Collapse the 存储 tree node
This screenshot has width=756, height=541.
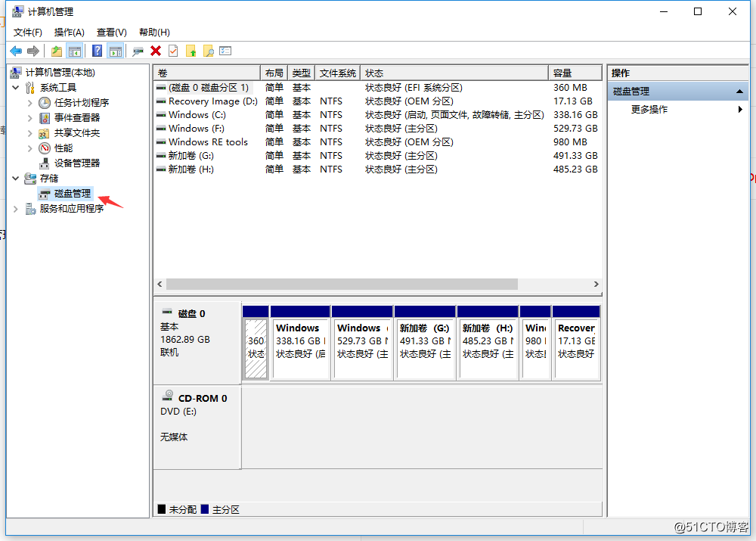pyautogui.click(x=15, y=179)
